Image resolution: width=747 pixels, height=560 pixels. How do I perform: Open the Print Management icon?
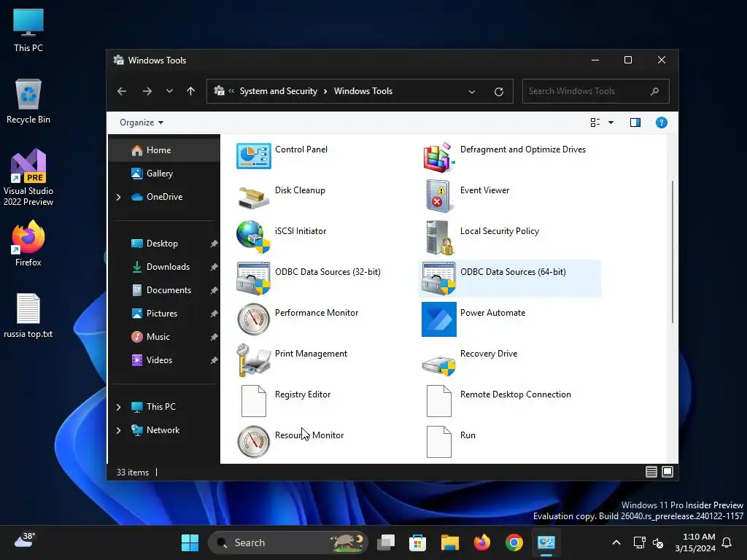tap(253, 360)
